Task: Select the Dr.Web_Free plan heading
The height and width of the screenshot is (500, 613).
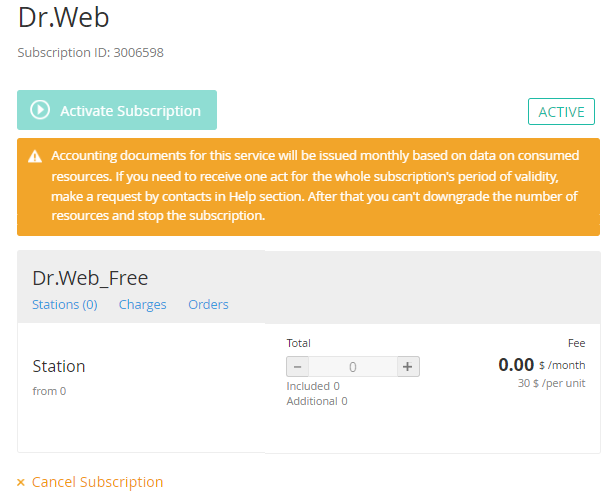Action: (x=90, y=278)
